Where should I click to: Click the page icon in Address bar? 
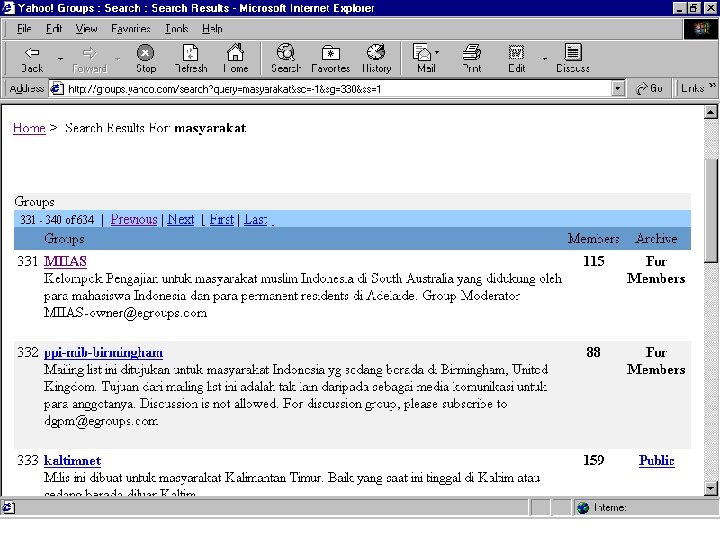click(56, 88)
